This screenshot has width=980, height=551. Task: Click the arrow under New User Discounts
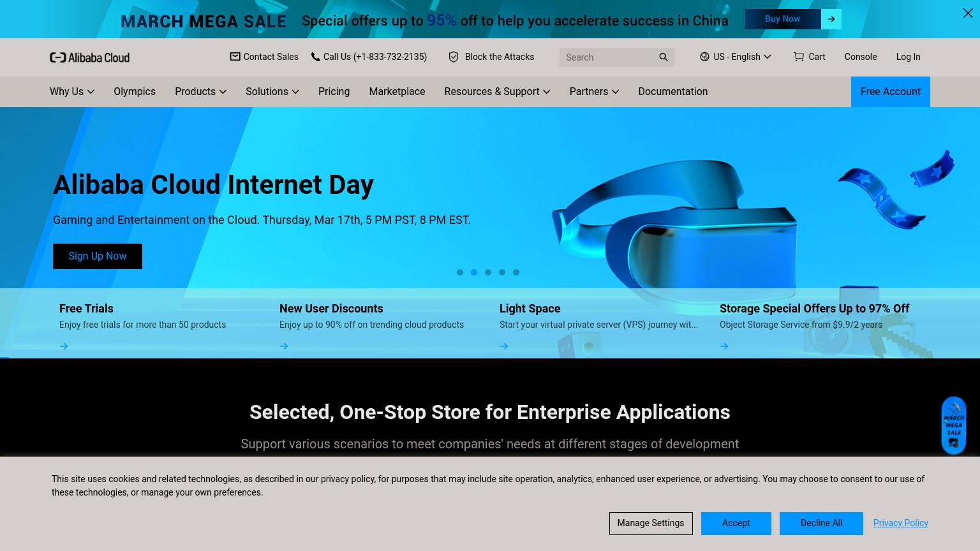coord(284,346)
